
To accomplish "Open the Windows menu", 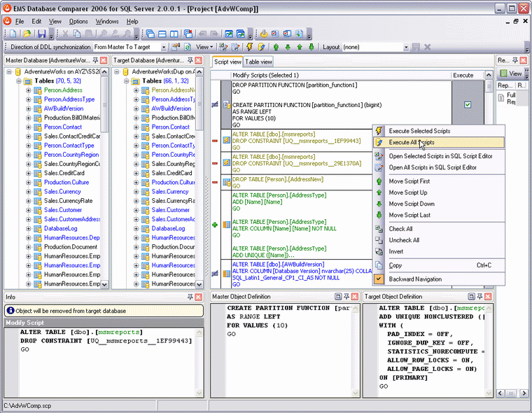I will [x=107, y=22].
